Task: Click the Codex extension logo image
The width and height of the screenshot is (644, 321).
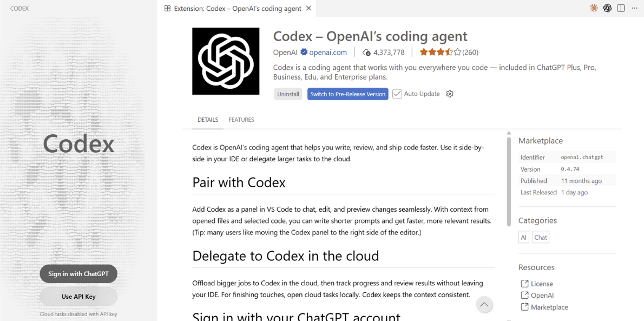Action: (226, 61)
